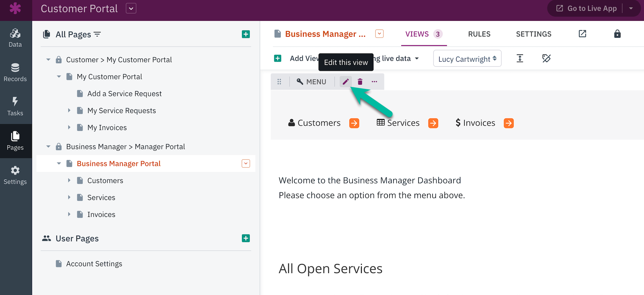
Task: Click the drag handle on the menu view
Action: [279, 82]
